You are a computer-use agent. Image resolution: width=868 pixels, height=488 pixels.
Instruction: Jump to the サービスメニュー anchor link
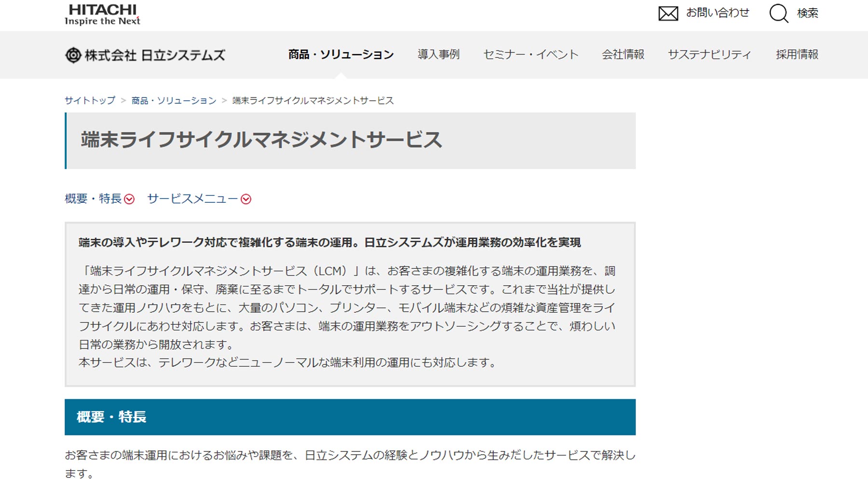click(192, 199)
